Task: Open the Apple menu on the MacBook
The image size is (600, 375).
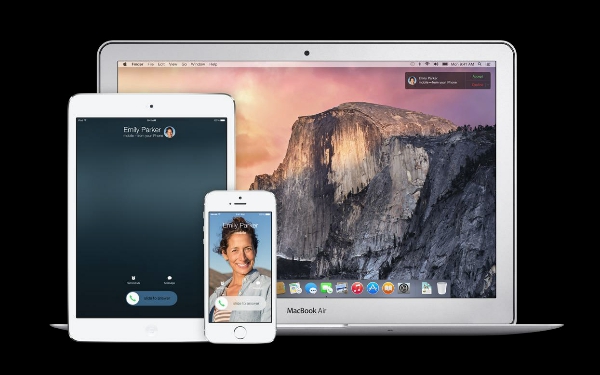Action: [124, 64]
